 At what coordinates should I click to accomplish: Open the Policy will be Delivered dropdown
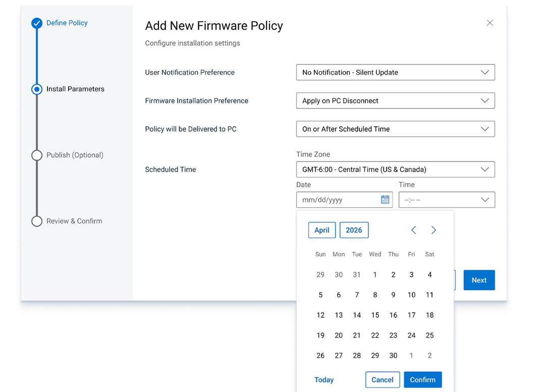(x=395, y=129)
